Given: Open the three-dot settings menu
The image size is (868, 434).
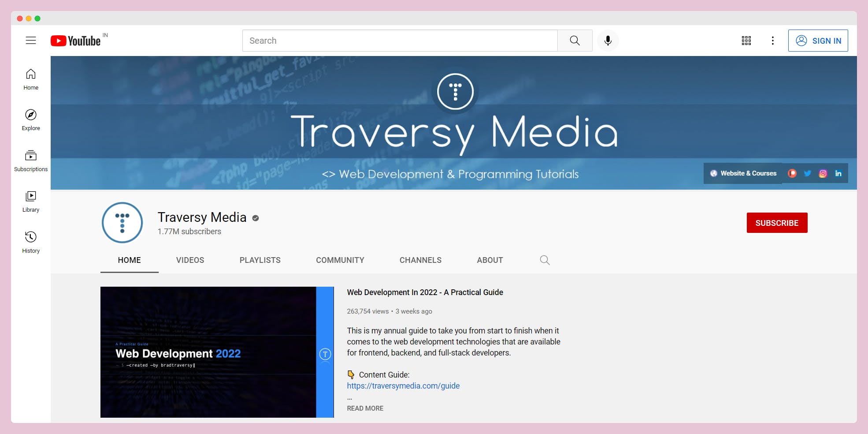Looking at the screenshot, I should point(772,41).
